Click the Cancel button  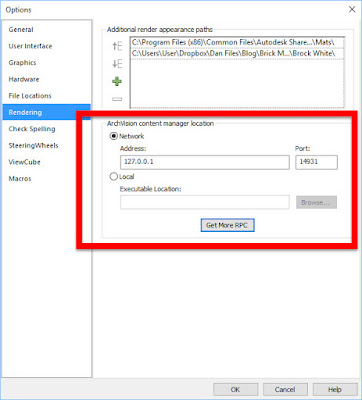click(x=285, y=389)
